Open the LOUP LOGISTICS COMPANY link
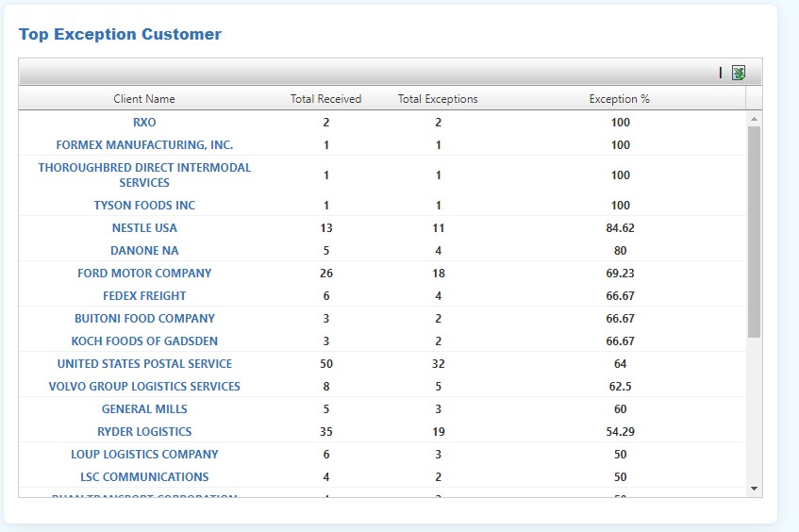The image size is (799, 532). point(144,454)
